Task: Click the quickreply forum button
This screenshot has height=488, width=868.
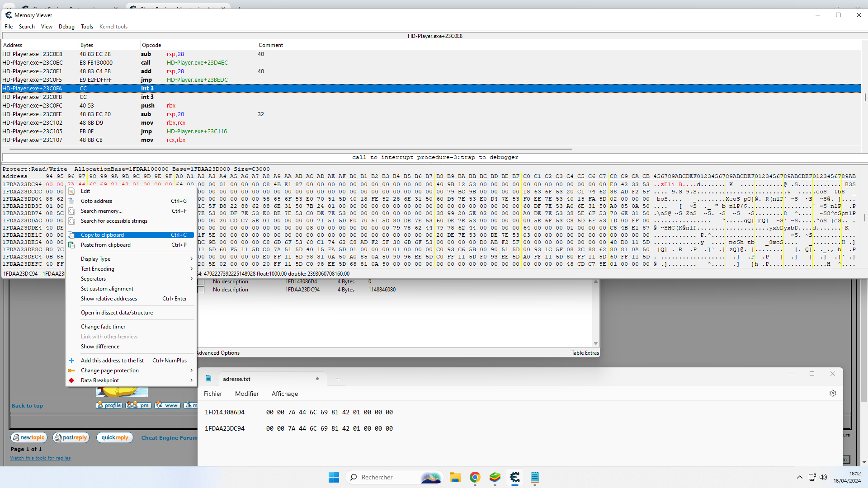Action: coord(114,437)
